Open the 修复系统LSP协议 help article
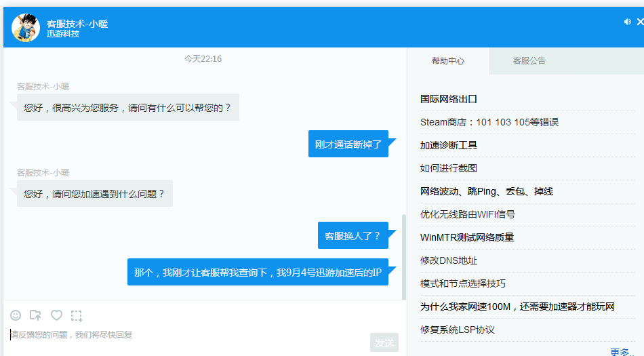This screenshot has width=644, height=356. [458, 330]
